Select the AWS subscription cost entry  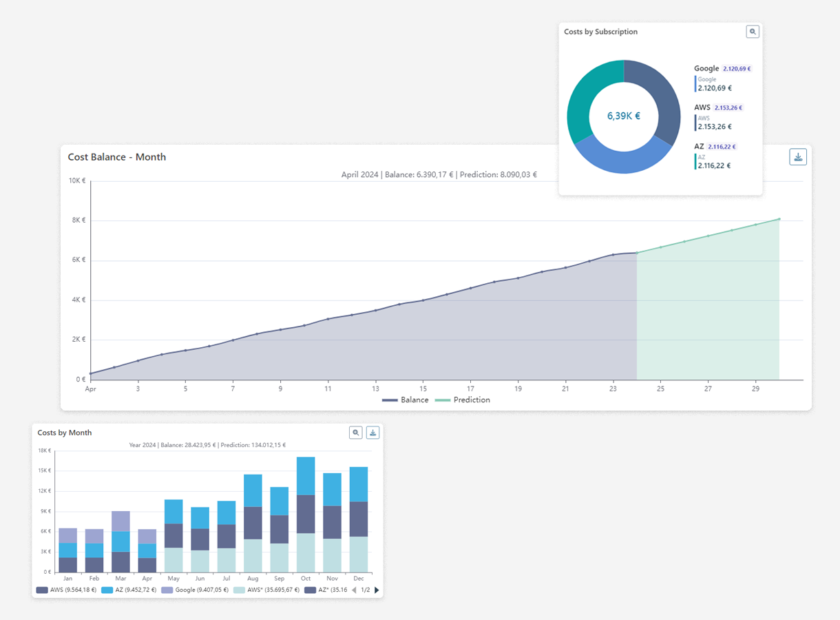click(x=702, y=107)
